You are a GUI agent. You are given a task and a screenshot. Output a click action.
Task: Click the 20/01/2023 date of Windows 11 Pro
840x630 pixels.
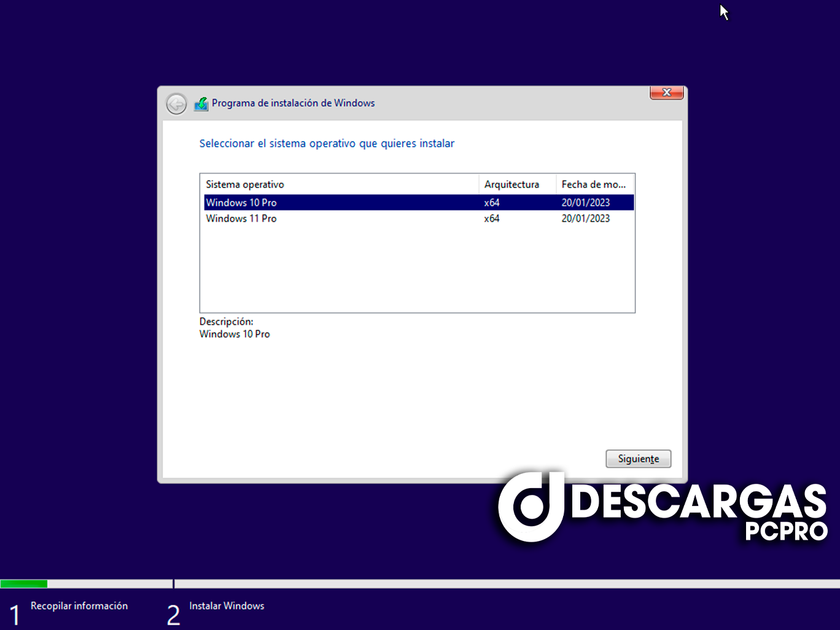coord(585,219)
